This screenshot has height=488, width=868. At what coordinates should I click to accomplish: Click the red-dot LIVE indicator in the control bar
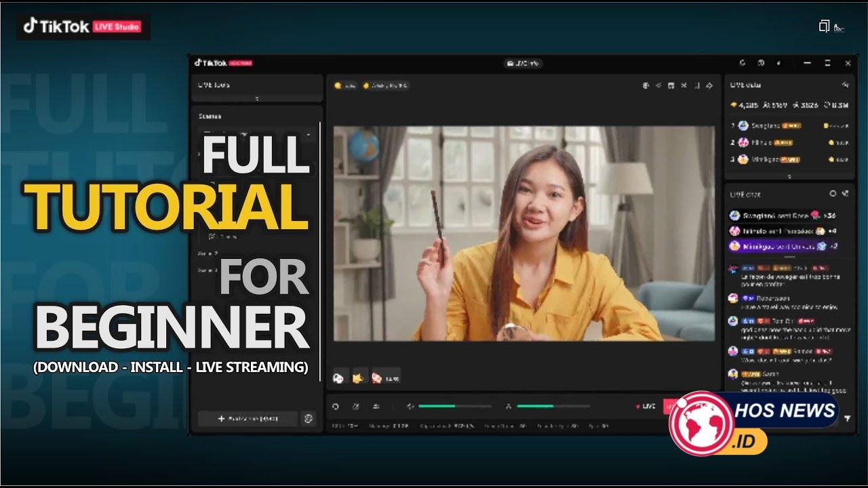click(x=646, y=407)
